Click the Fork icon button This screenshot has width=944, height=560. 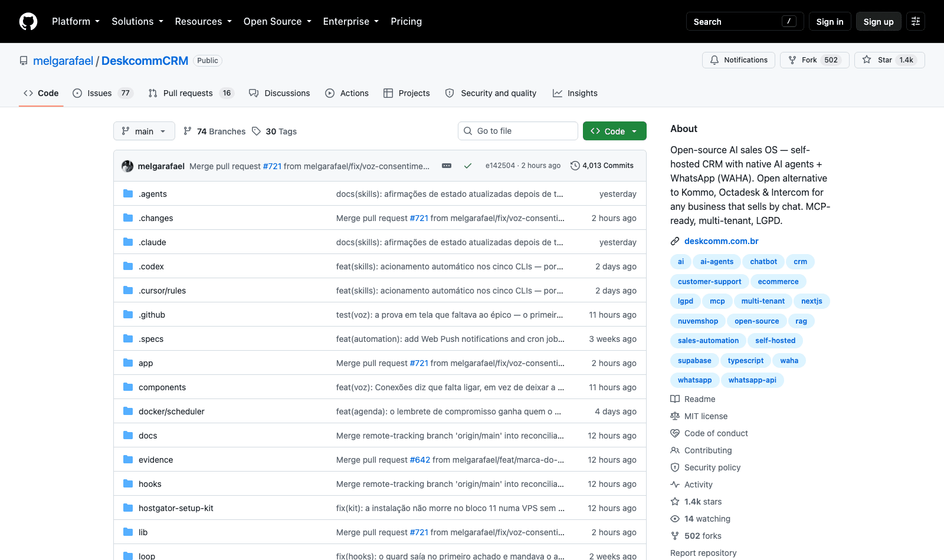(792, 60)
